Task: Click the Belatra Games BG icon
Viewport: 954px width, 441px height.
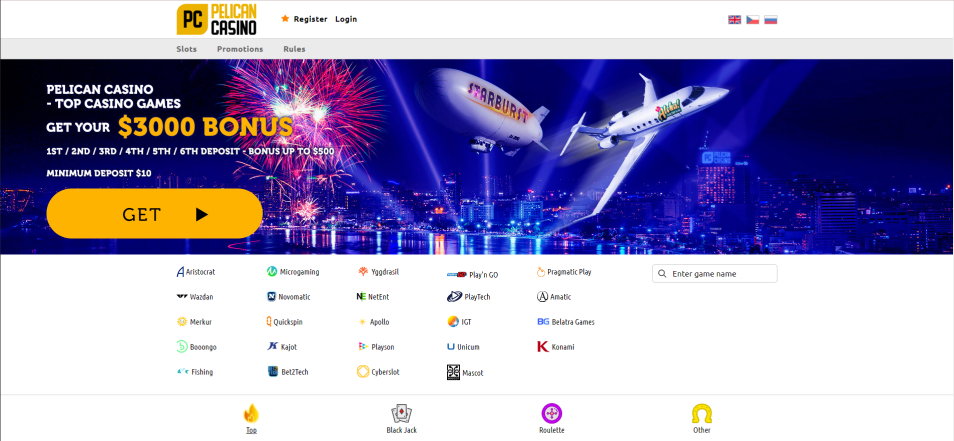Action: tap(543, 322)
